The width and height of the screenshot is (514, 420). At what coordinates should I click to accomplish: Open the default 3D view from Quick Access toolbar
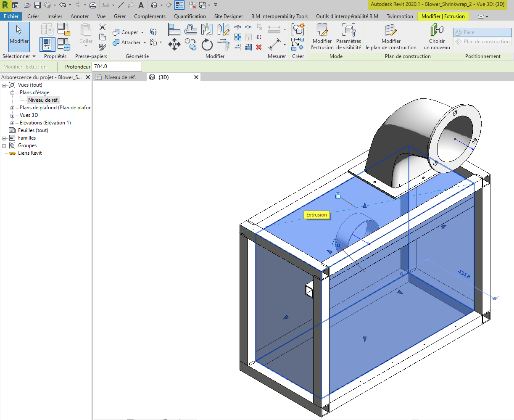(x=155, y=5)
